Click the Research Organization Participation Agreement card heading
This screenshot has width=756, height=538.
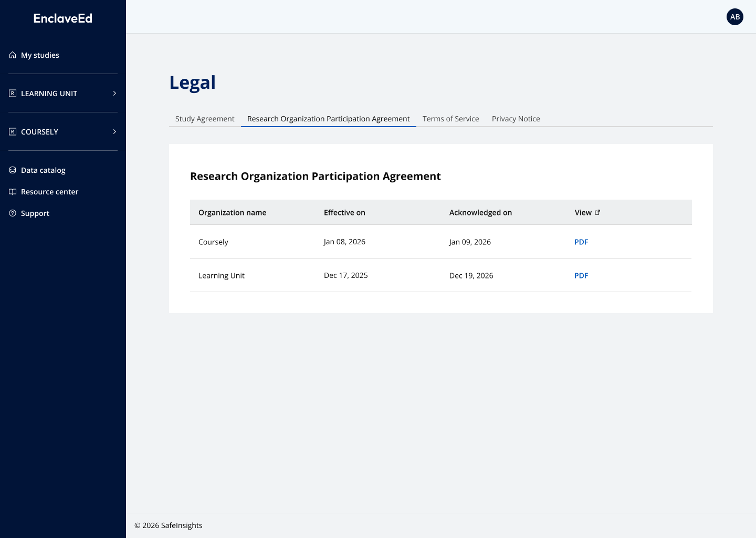(316, 176)
